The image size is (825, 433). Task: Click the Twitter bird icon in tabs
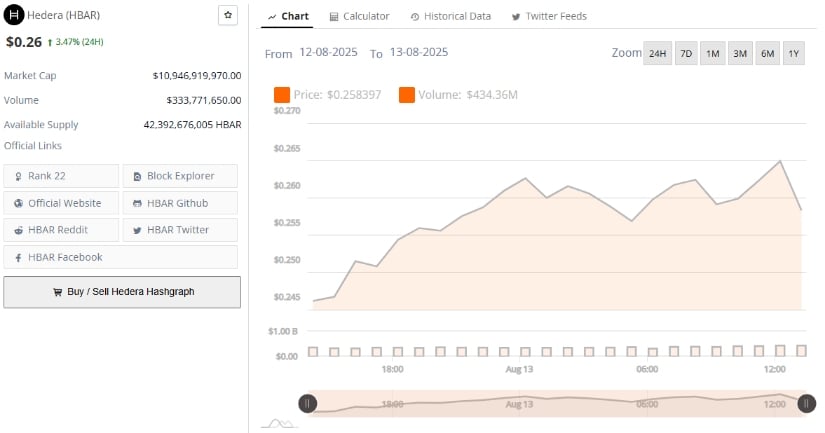click(x=516, y=17)
